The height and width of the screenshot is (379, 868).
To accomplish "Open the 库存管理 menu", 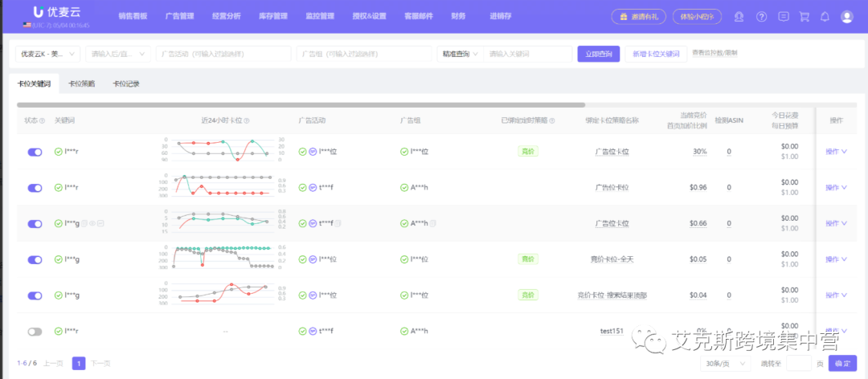I will pos(273,16).
